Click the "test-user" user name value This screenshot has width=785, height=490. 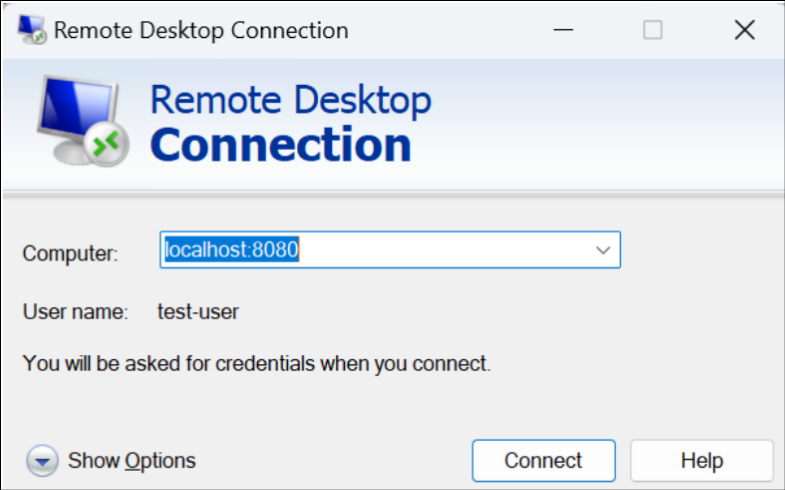tap(198, 312)
